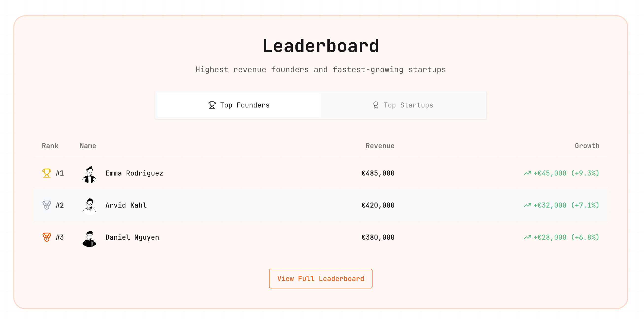Click the medal icon beside Top Startups
644x319 pixels.
pos(375,105)
